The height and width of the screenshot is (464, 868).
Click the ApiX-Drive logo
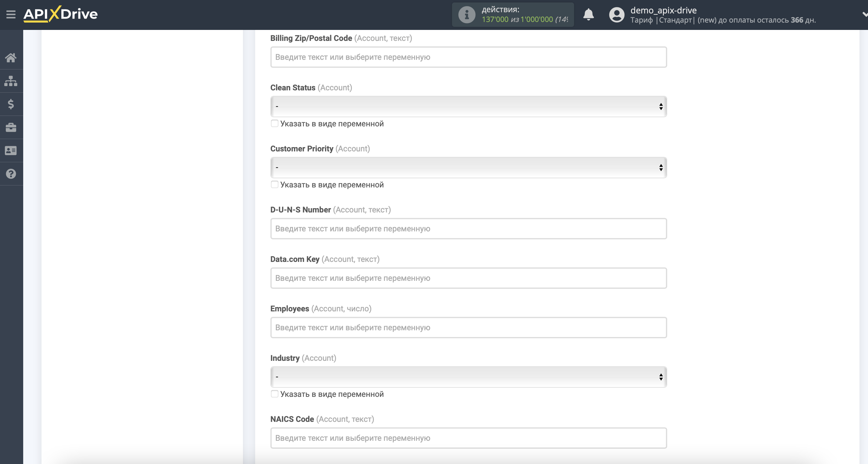point(61,14)
